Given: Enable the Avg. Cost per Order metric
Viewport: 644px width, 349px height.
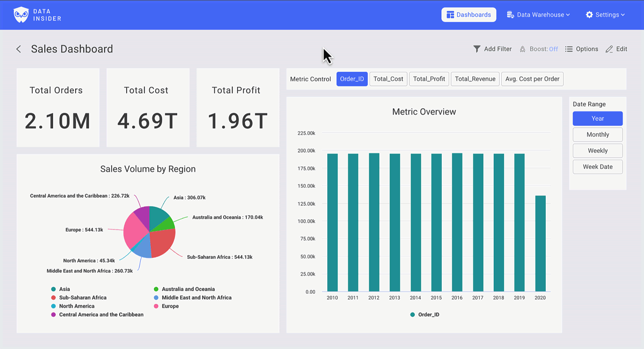Looking at the screenshot, I should point(532,79).
